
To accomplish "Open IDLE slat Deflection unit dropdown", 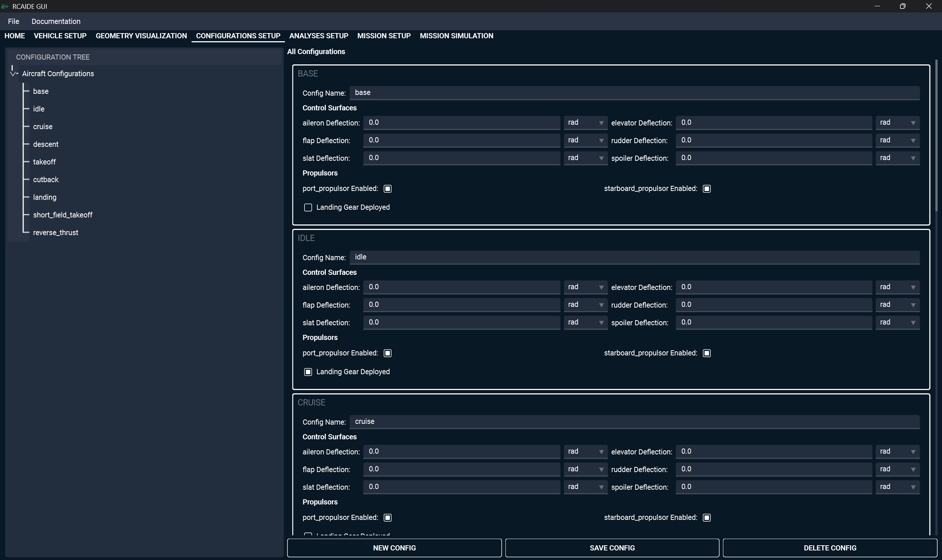I will (x=586, y=323).
